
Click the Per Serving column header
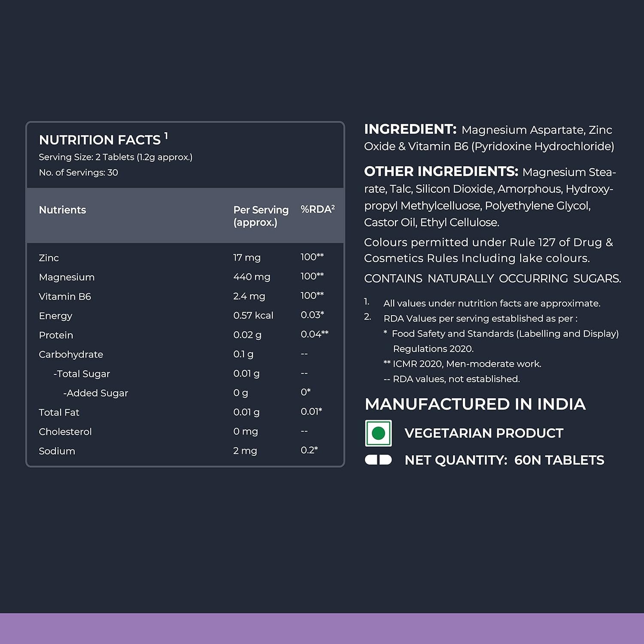[261, 216]
